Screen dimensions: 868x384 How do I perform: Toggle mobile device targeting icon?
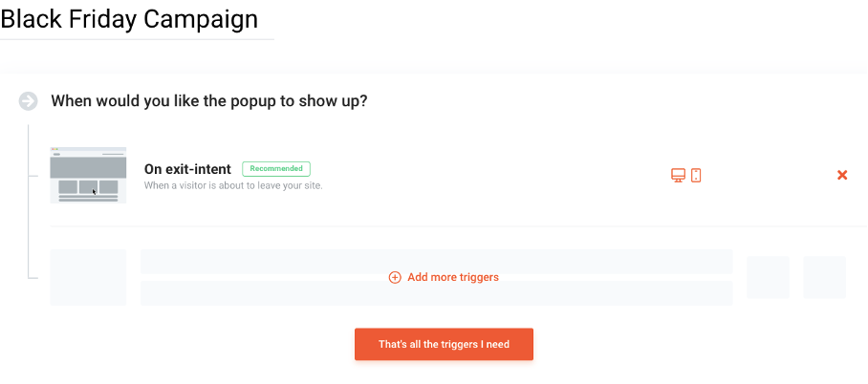click(x=696, y=176)
